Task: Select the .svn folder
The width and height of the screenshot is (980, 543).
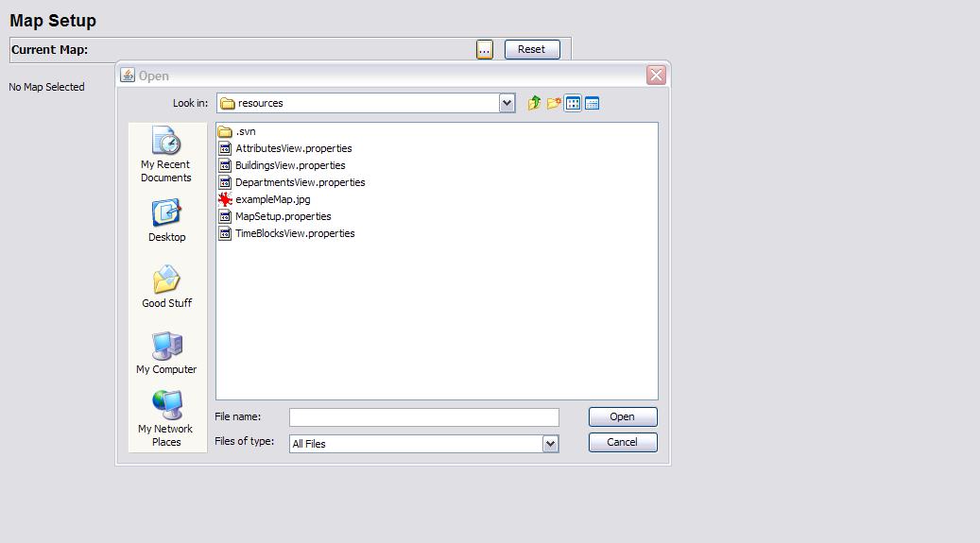Action: (245, 131)
